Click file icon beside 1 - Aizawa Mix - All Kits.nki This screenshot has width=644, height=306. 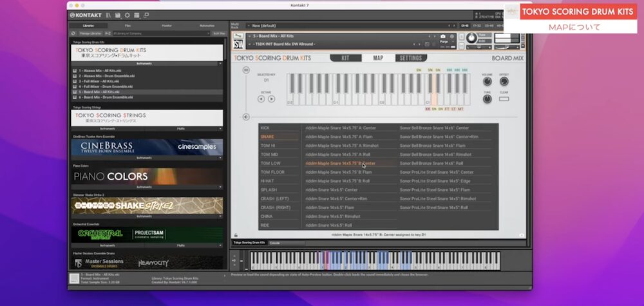tap(74, 71)
